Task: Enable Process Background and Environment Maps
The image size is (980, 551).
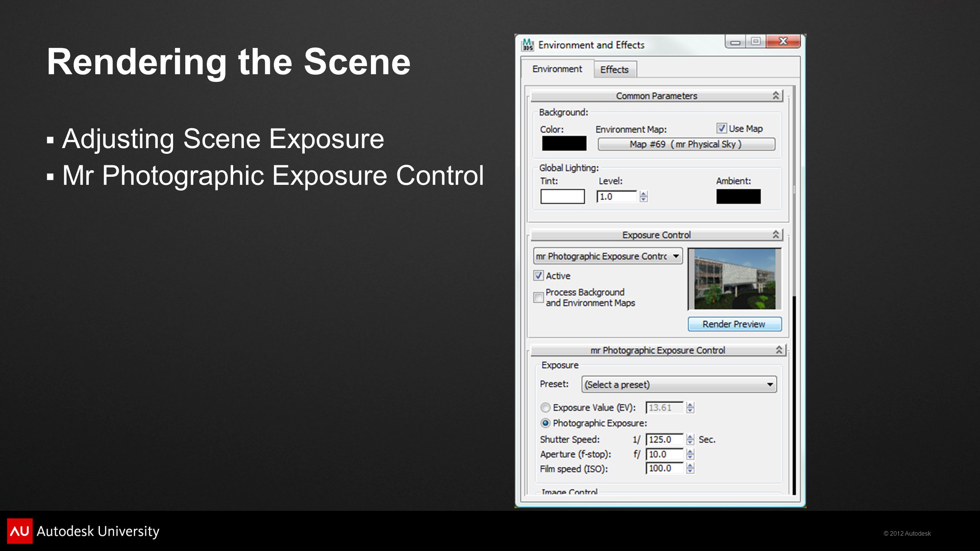Action: pyautogui.click(x=539, y=297)
